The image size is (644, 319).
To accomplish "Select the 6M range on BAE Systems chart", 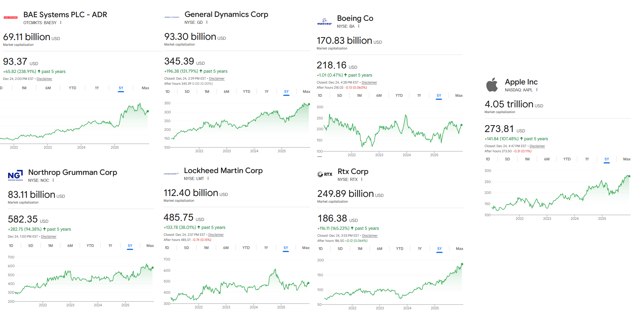I will pyautogui.click(x=48, y=88).
